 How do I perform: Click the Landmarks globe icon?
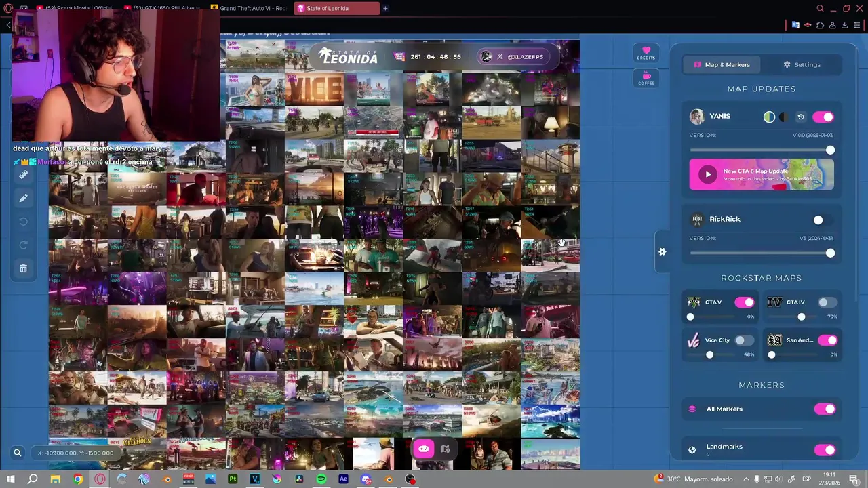(x=692, y=449)
